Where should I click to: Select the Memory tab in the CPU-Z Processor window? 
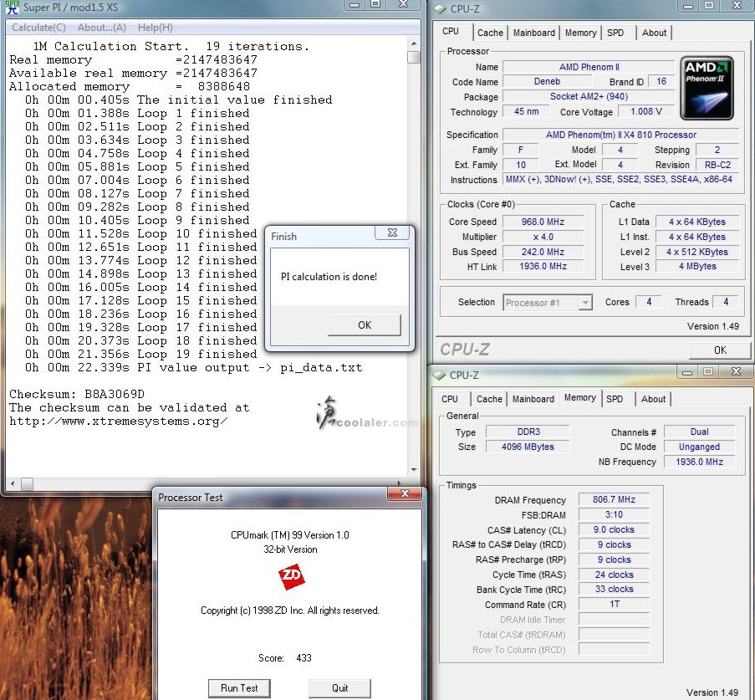pyautogui.click(x=580, y=33)
